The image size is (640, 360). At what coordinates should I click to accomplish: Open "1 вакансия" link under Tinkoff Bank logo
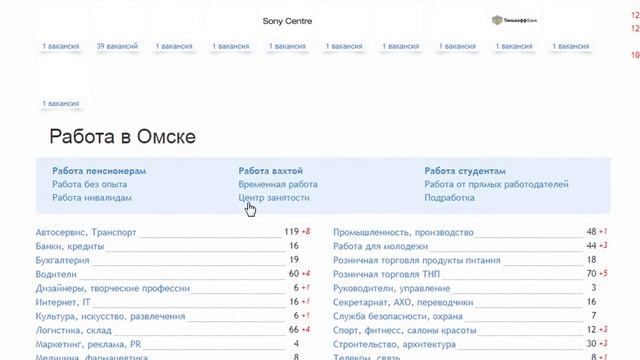pos(514,46)
